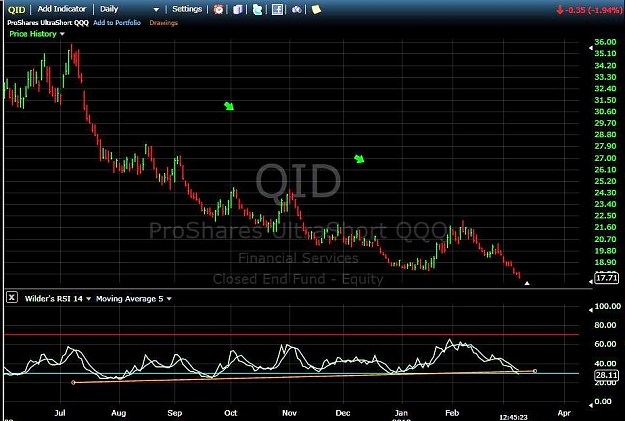The width and height of the screenshot is (625, 421).
Task: Click the white up-triangle below last price bar
Action: pos(527,283)
